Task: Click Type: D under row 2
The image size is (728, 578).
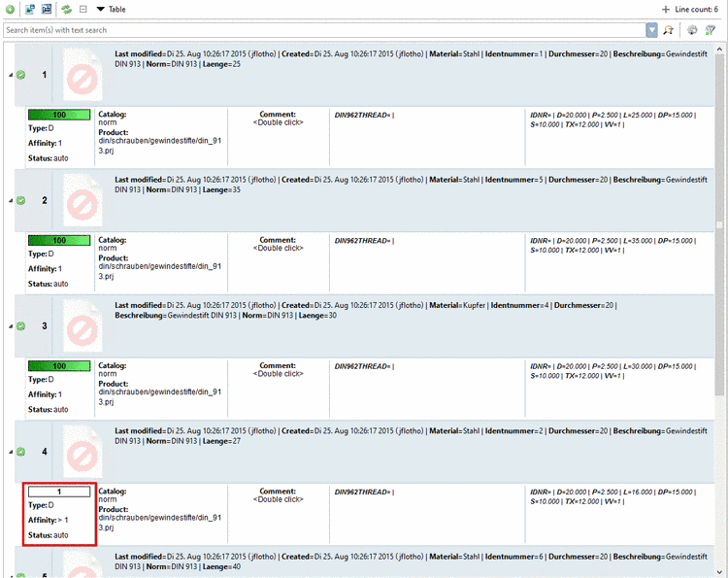Action: (x=41, y=254)
